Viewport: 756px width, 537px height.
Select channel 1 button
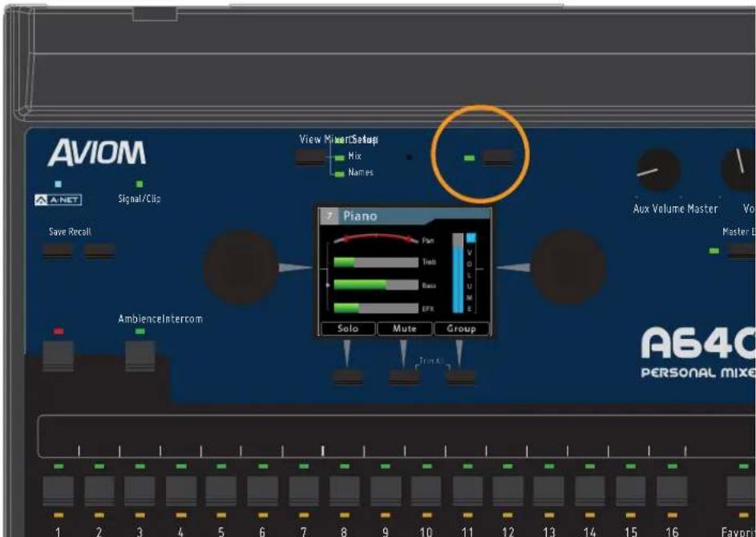[x=59, y=491]
